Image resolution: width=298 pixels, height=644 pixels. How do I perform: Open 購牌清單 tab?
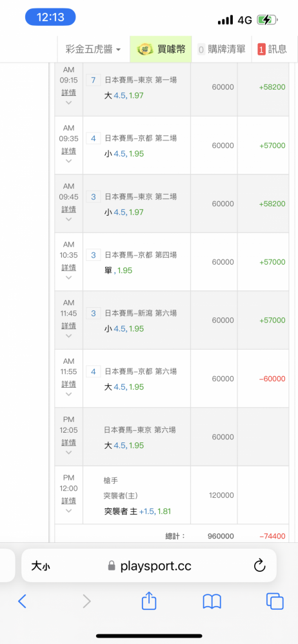pos(221,50)
